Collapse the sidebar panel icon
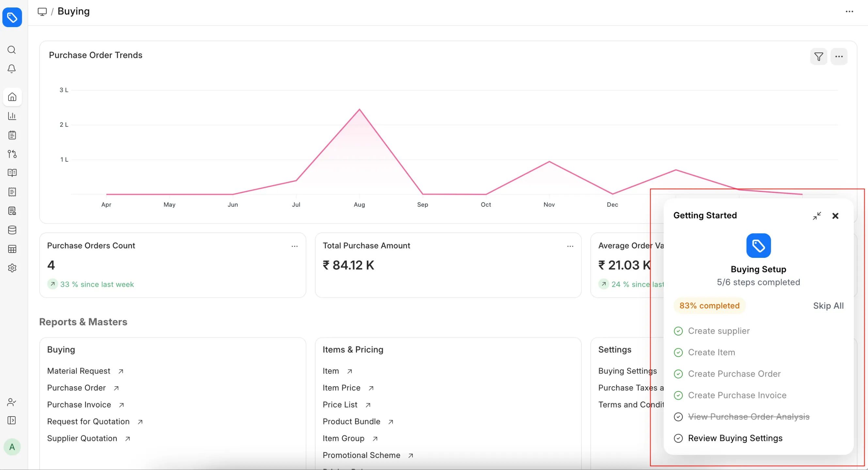This screenshot has height=470, width=868. pyautogui.click(x=12, y=420)
